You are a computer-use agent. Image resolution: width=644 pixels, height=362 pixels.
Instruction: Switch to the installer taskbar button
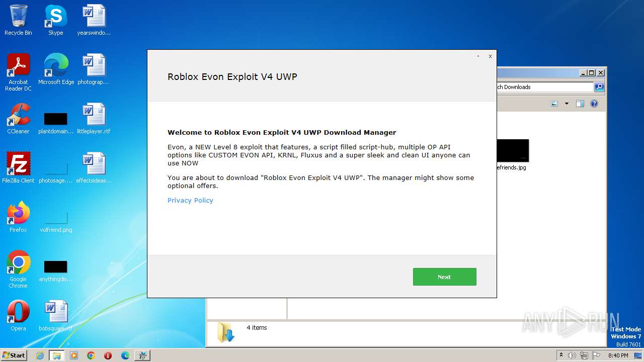coord(142,355)
